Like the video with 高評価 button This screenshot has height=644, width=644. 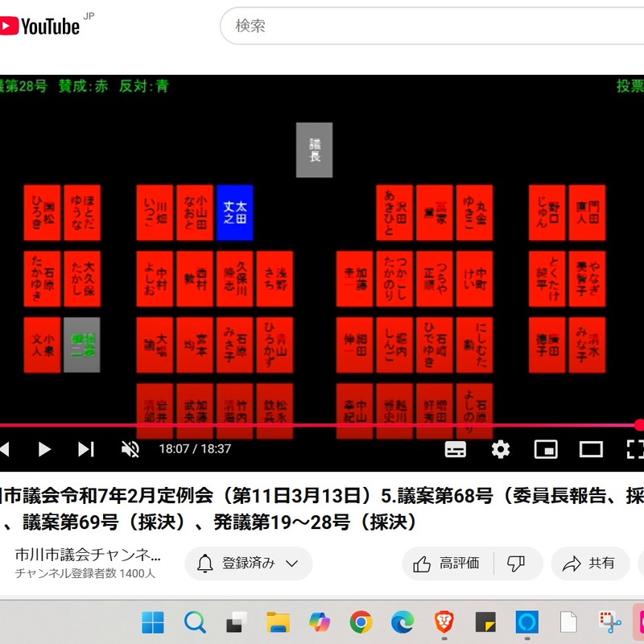(x=448, y=563)
